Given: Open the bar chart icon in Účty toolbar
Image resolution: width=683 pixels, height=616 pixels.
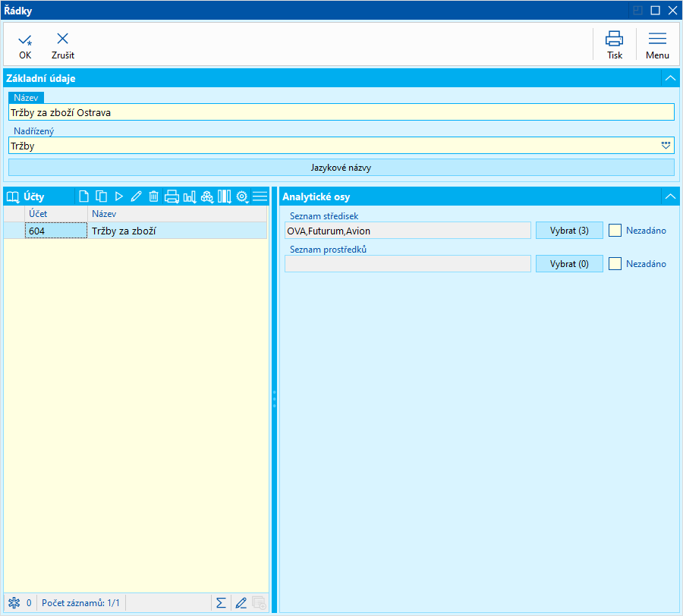Looking at the screenshot, I should (x=189, y=196).
